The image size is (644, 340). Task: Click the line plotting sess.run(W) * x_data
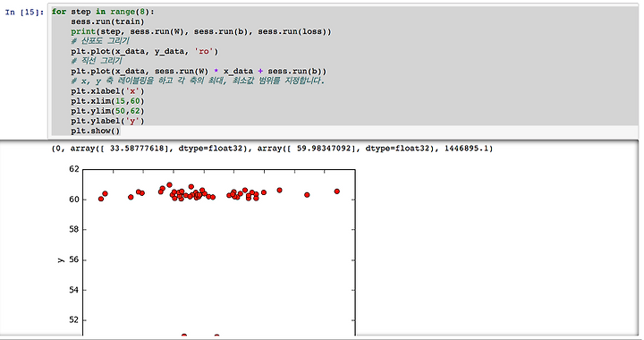199,71
